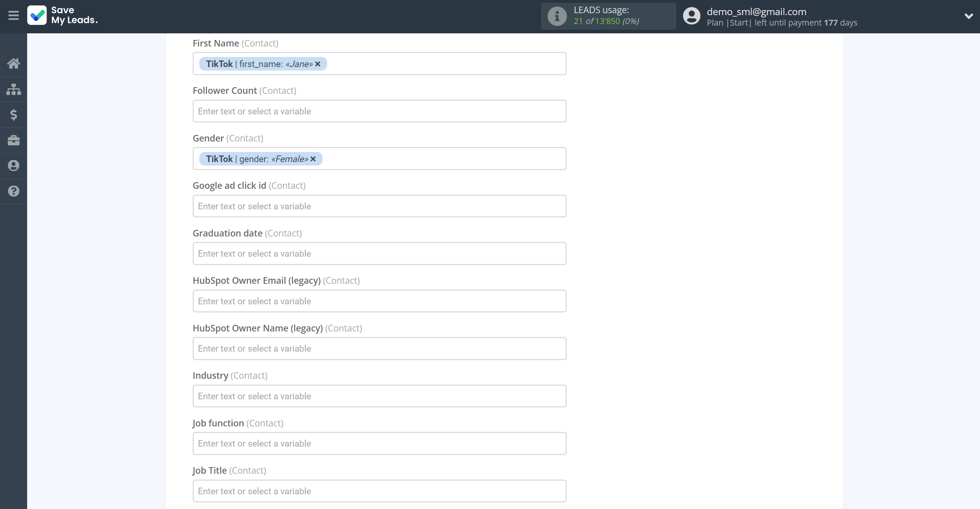The image size is (980, 509).
Task: Click the Job function input field
Action: coord(380,443)
